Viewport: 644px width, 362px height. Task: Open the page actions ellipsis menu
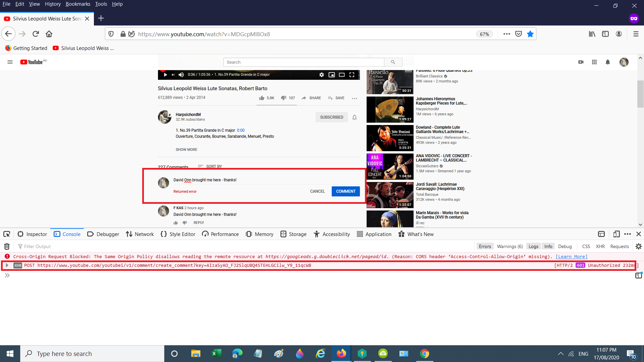point(507,34)
